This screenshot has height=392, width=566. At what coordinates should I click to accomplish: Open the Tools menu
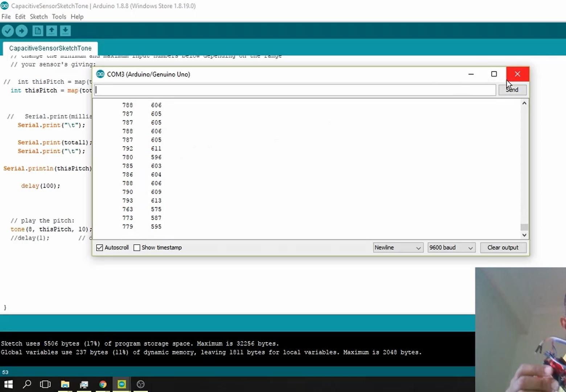tap(59, 17)
